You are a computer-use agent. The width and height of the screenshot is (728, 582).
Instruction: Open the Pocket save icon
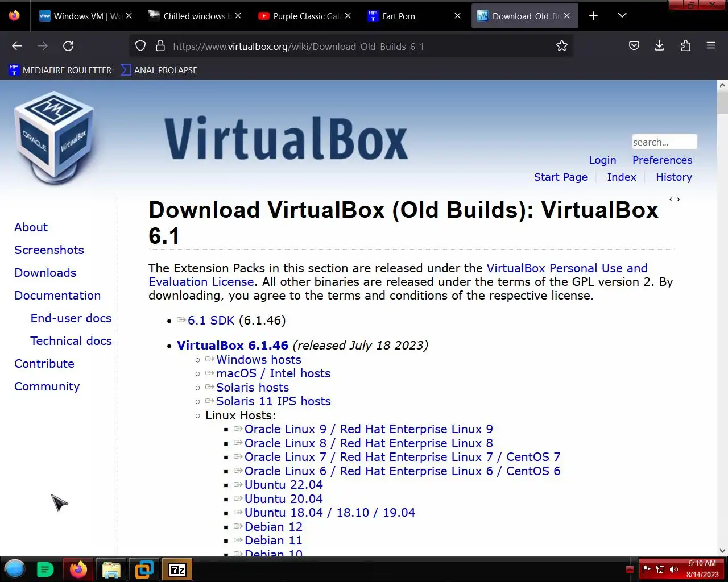[634, 46]
